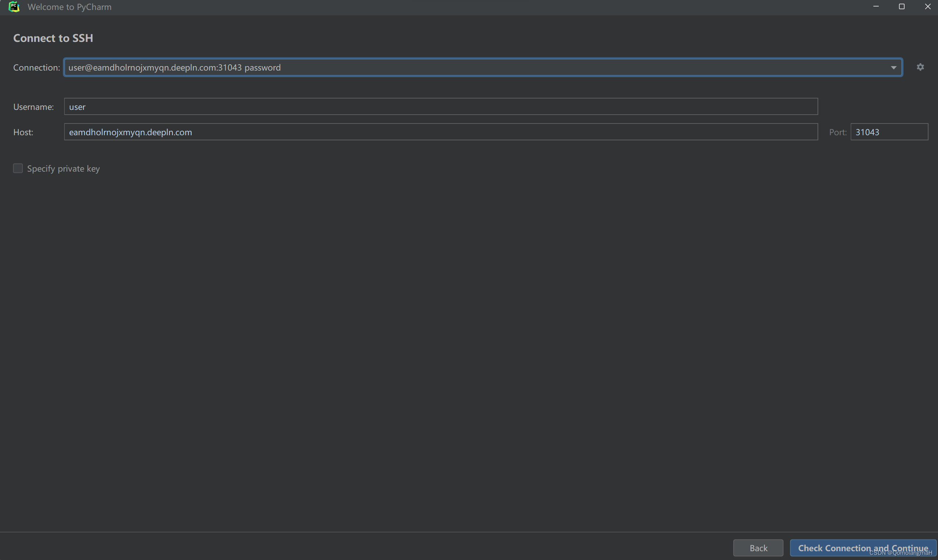Click the Connection dropdown arrow
The width and height of the screenshot is (938, 560).
coord(894,67)
